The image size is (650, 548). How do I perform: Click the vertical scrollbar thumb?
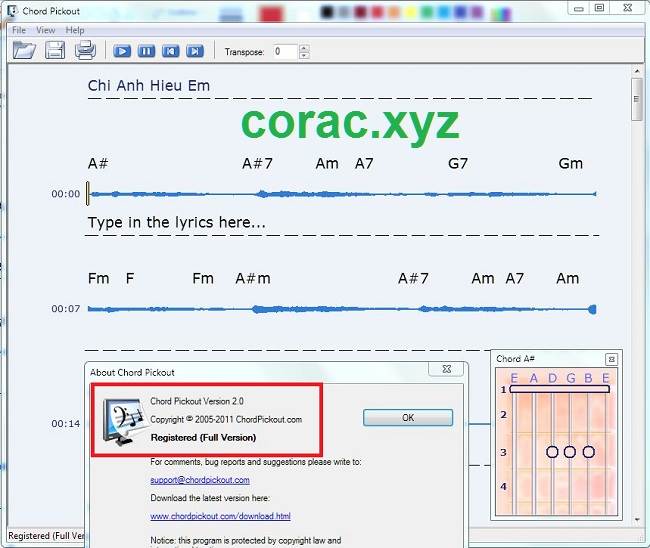636,99
